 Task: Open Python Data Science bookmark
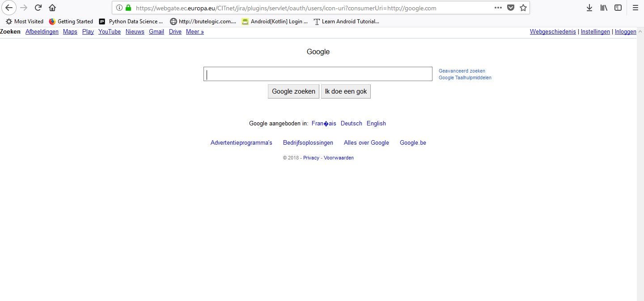click(131, 21)
